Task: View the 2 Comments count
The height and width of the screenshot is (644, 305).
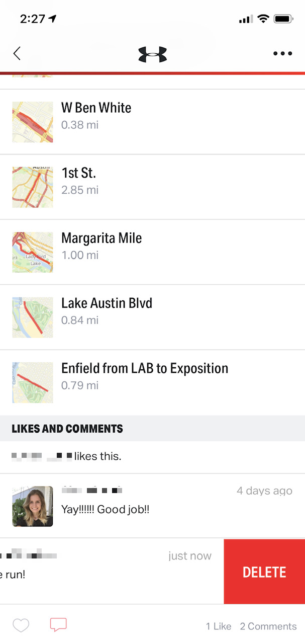Action: 268,626
